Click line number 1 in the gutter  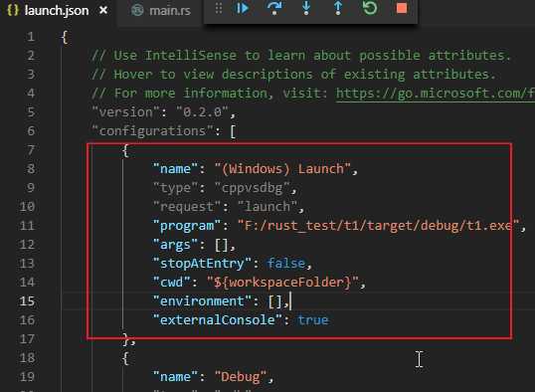click(x=31, y=37)
